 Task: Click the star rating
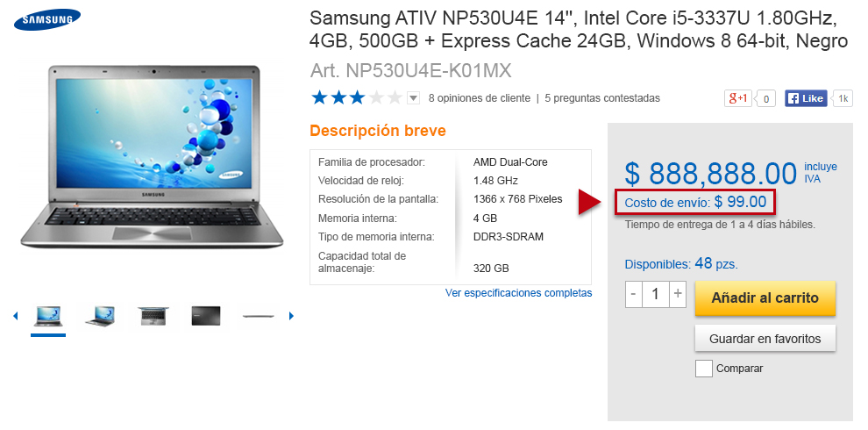(x=357, y=98)
